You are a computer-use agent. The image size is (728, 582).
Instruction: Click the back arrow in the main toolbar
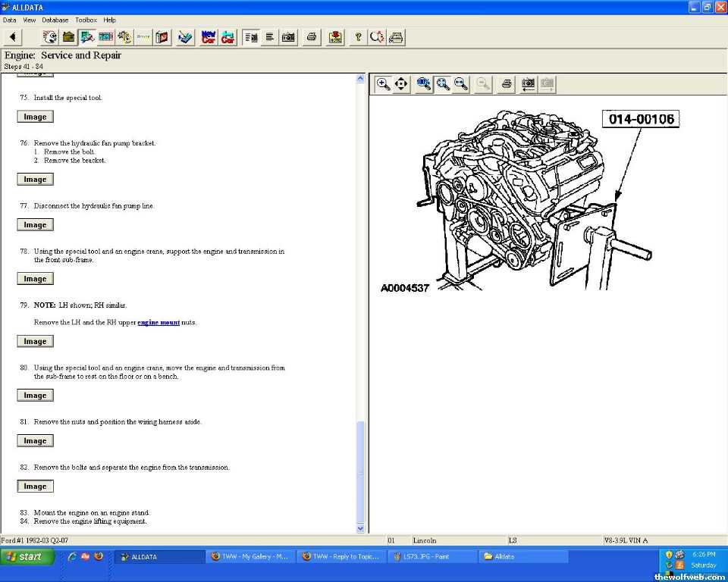tap(13, 36)
